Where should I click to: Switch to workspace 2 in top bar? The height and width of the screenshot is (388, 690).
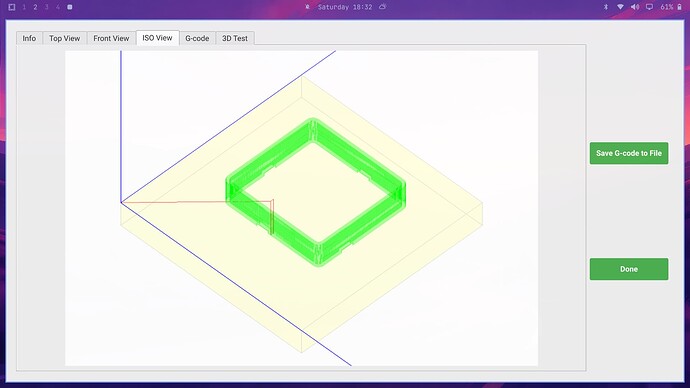(x=35, y=7)
